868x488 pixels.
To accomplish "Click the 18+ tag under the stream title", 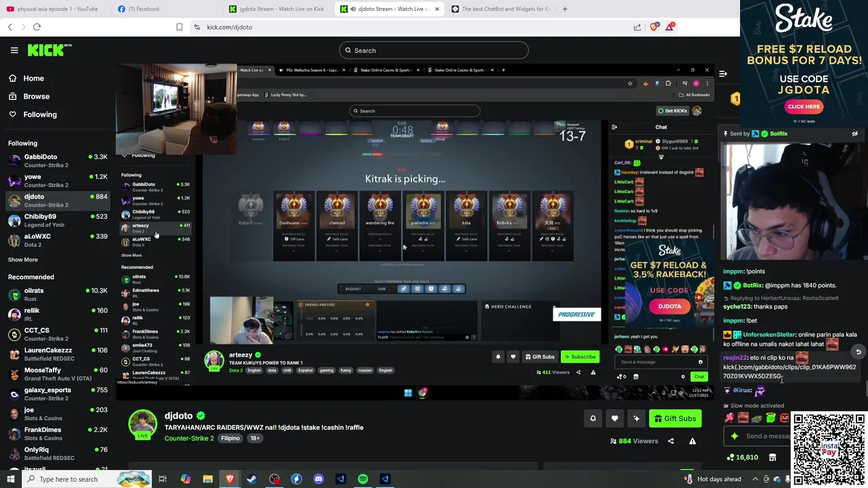I will tap(255, 439).
